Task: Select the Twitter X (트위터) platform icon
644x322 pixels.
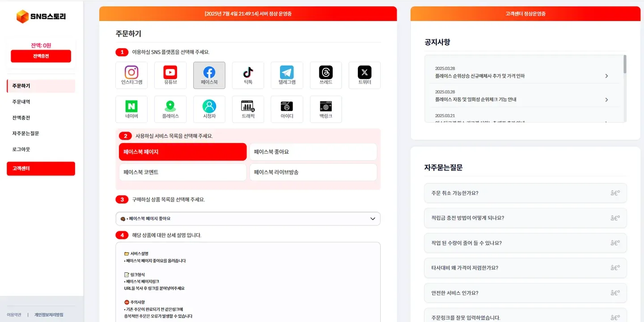Action: click(364, 75)
